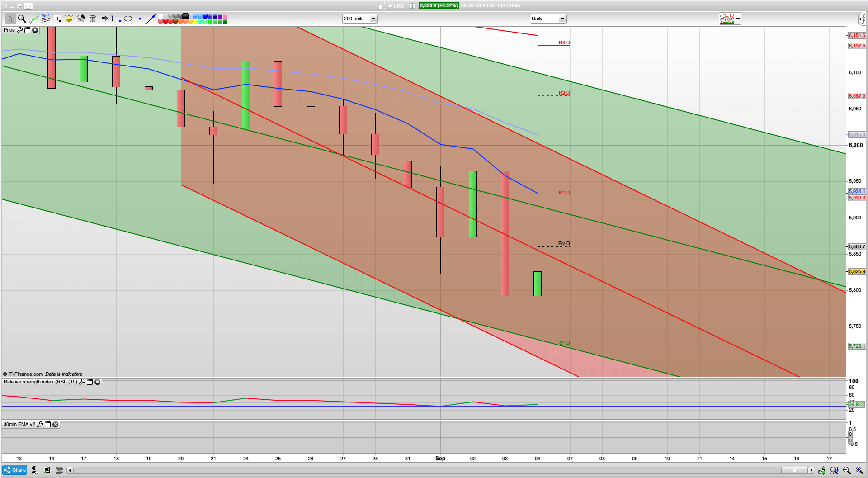Select the Raff channel lines tool
The height and width of the screenshot is (478, 868).
tap(45, 18)
